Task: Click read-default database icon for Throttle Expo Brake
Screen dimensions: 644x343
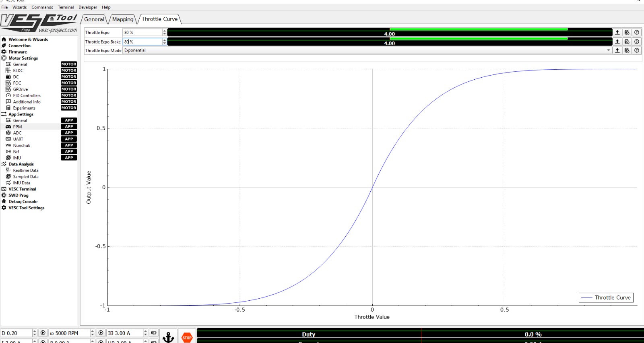Action: point(627,41)
